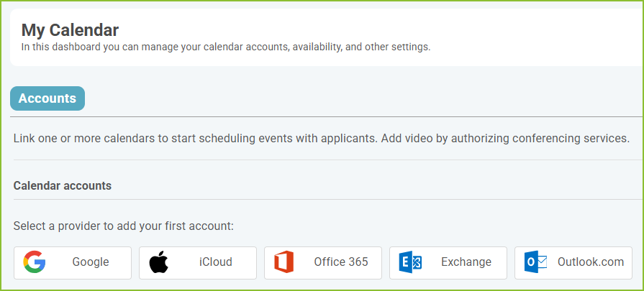Choose the 'Exchange' provider label
This screenshot has height=291, width=644.
[x=466, y=262]
